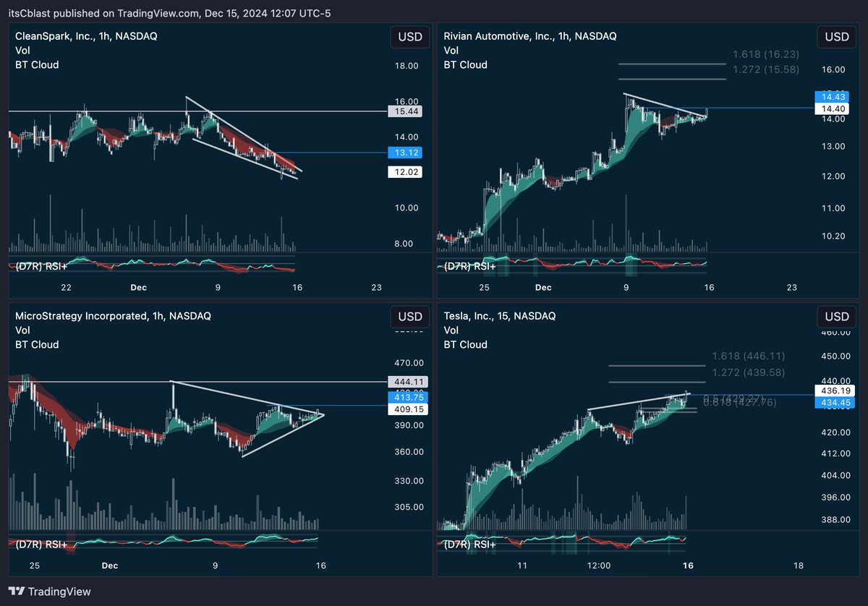The height and width of the screenshot is (606, 868).
Task: Click the USD button on the CleanSpark chart
Action: 409,37
